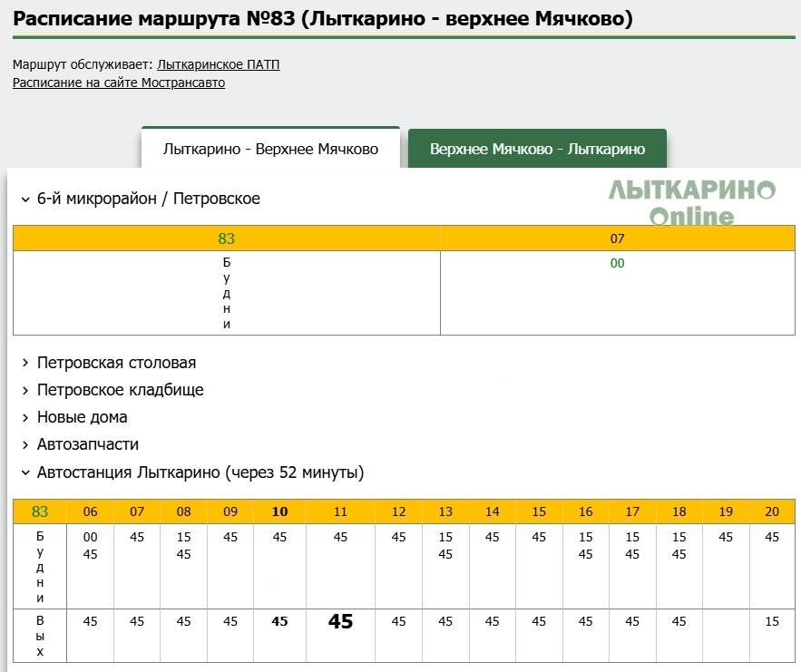Click route number 83 in top table
This screenshot has height=672, width=801.
click(226, 239)
